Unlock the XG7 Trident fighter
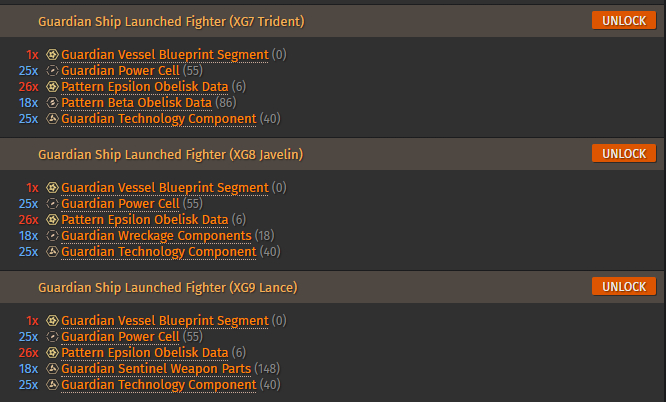The width and height of the screenshot is (666, 402). tap(624, 20)
